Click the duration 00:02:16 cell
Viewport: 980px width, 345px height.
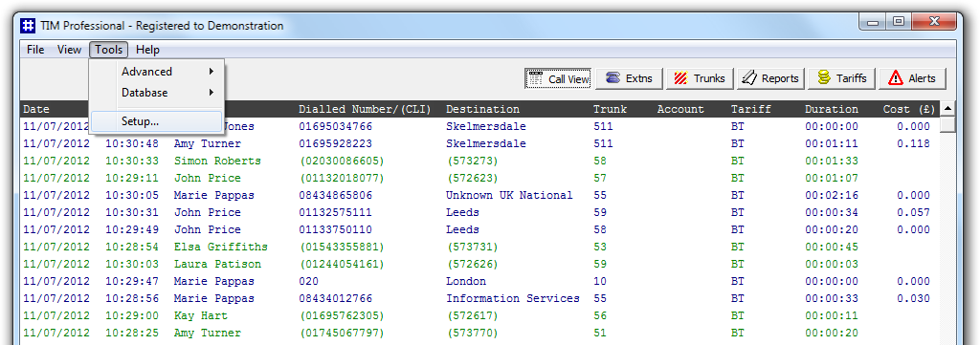832,195
